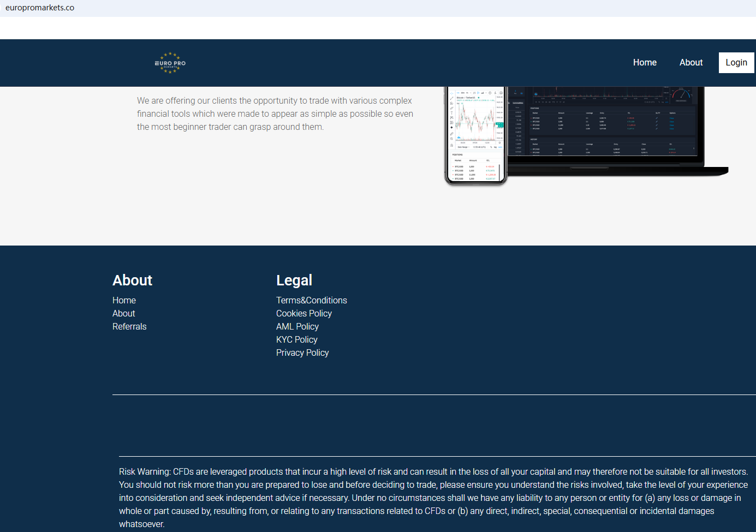Image resolution: width=756 pixels, height=532 pixels.
Task: Click the Login button
Action: pos(736,63)
